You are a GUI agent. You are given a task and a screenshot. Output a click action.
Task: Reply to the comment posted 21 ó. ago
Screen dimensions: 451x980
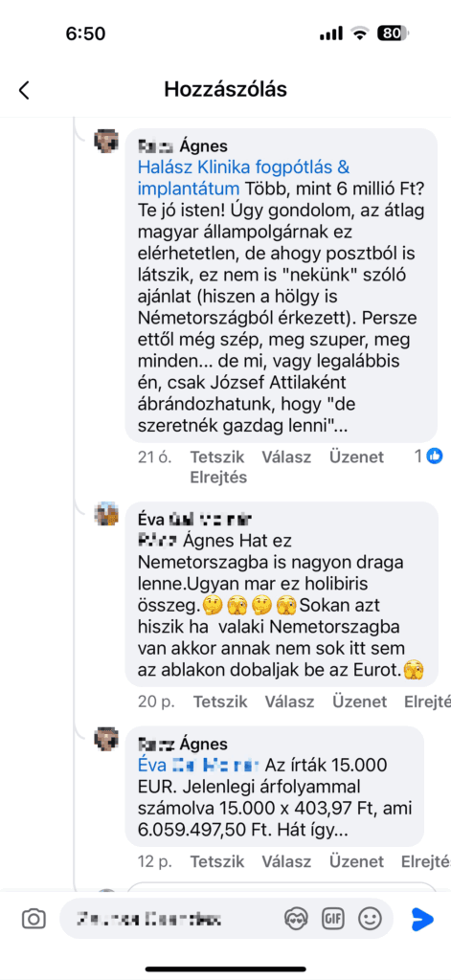pos(286,457)
